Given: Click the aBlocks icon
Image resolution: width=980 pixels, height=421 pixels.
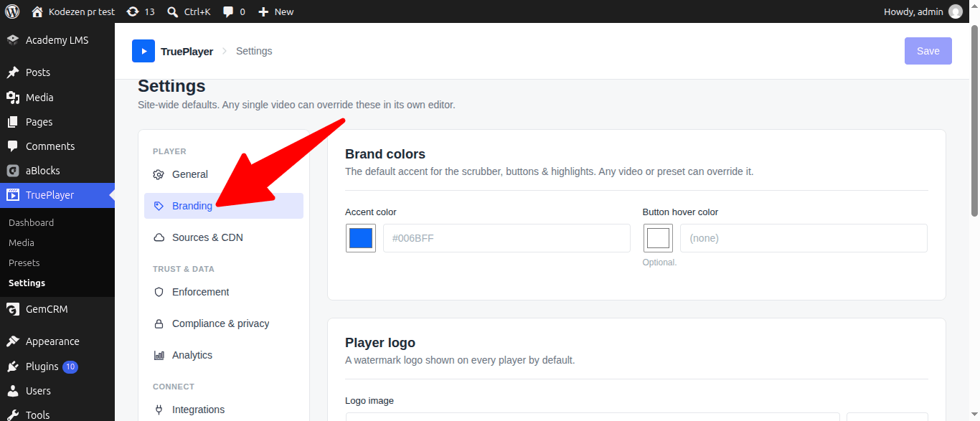Looking at the screenshot, I should (x=13, y=171).
